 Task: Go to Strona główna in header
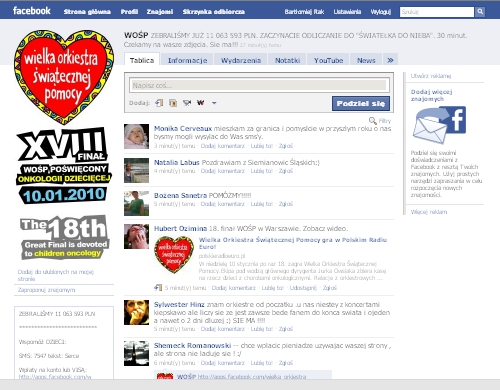pos(87,12)
